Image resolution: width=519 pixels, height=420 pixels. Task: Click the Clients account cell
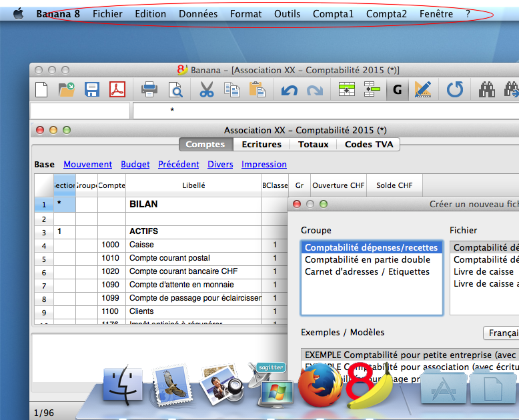tap(193, 311)
